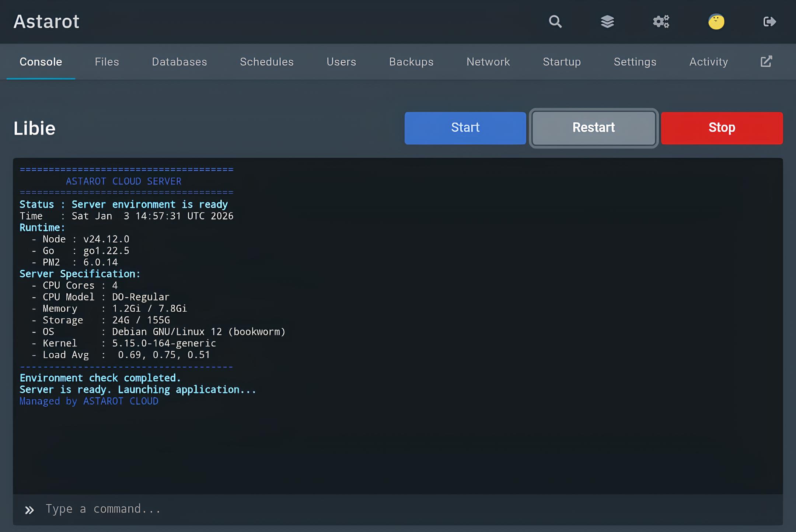
Task: Open the external link tab icon
Action: [766, 62]
